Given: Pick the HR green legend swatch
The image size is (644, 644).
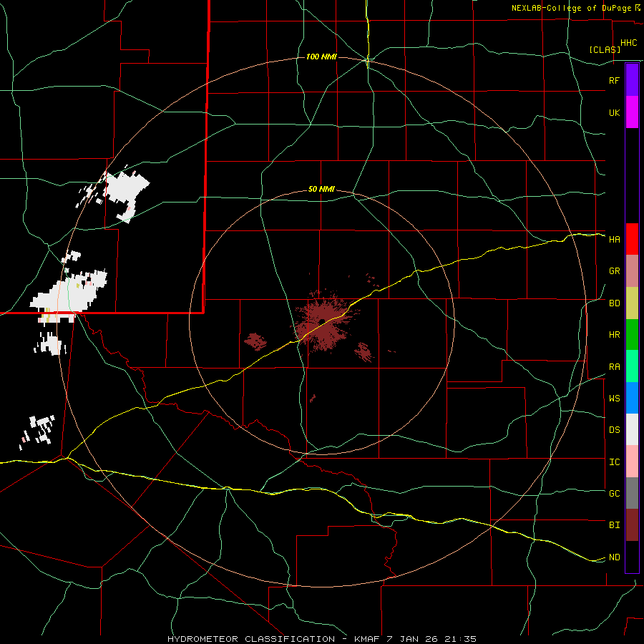Looking at the screenshot, I should tap(632, 335).
